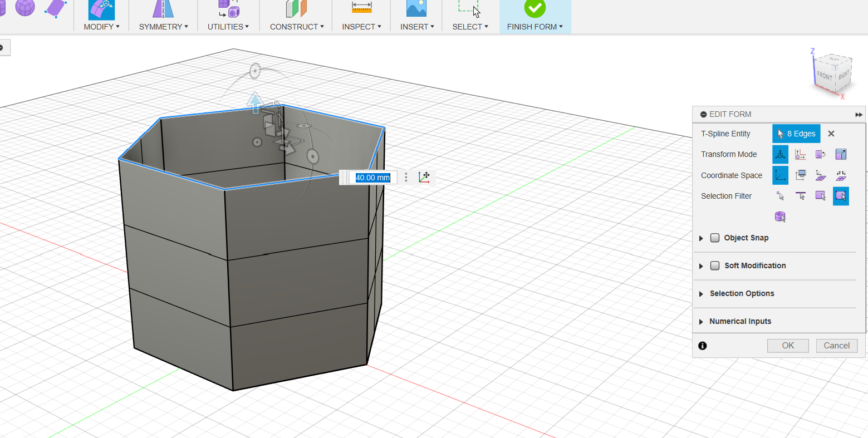
Task: Open the MODIFY dropdown menu
Action: (101, 27)
